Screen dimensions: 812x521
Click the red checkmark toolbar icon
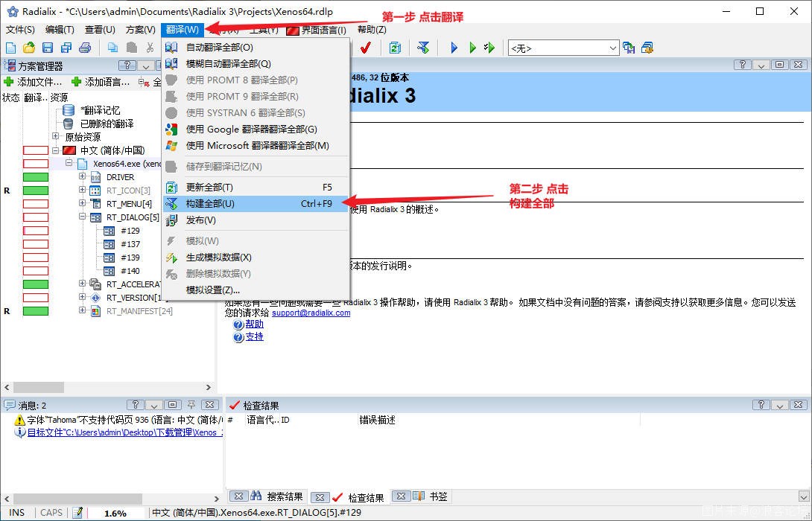pyautogui.click(x=366, y=48)
